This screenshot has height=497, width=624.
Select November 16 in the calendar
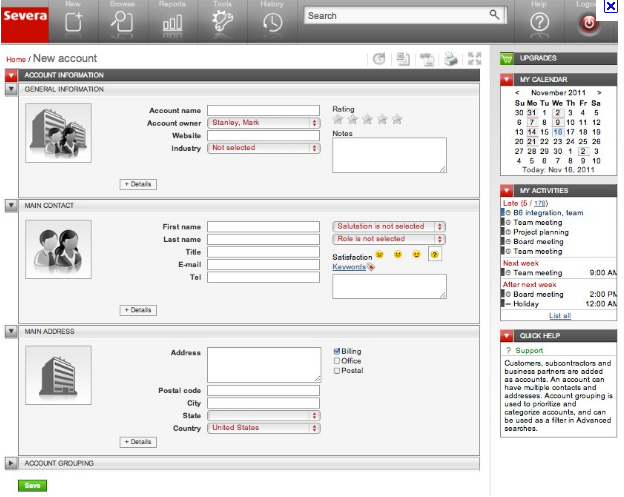tap(558, 132)
